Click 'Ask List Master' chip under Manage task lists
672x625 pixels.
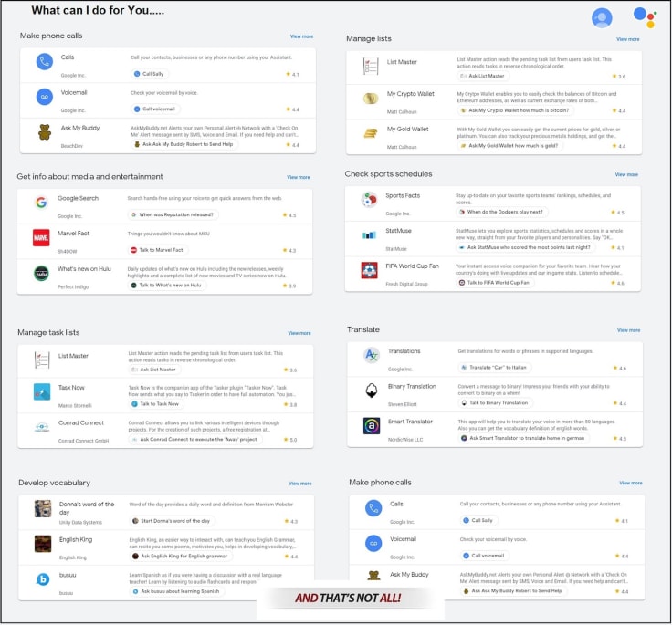click(154, 370)
